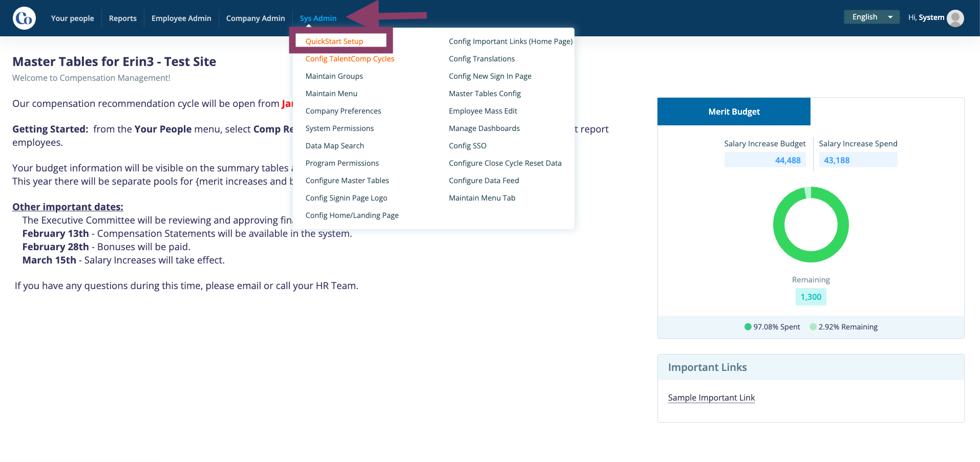
Task: Choose Master Tables Config
Action: coord(484,94)
